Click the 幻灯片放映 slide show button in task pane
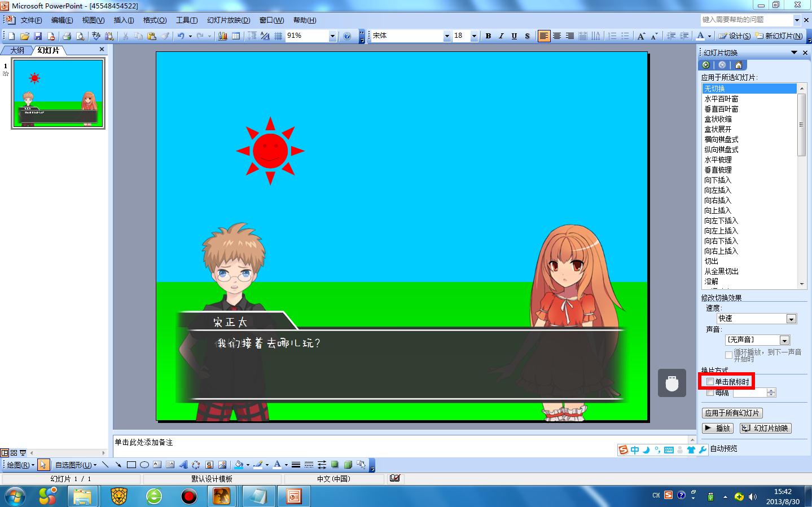The width and height of the screenshot is (812, 507). tap(765, 429)
